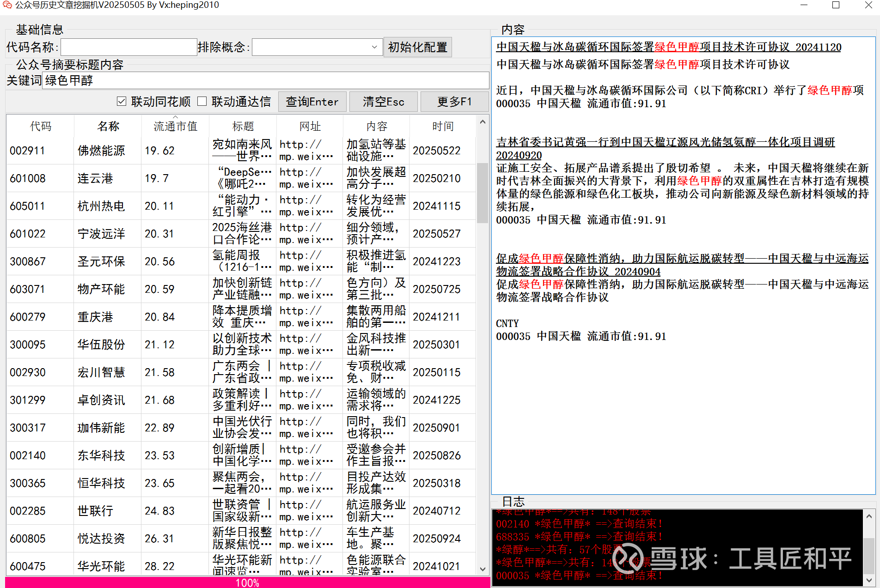Click the 内容 column header in table
Screen dimensions: 880x588
(376, 126)
